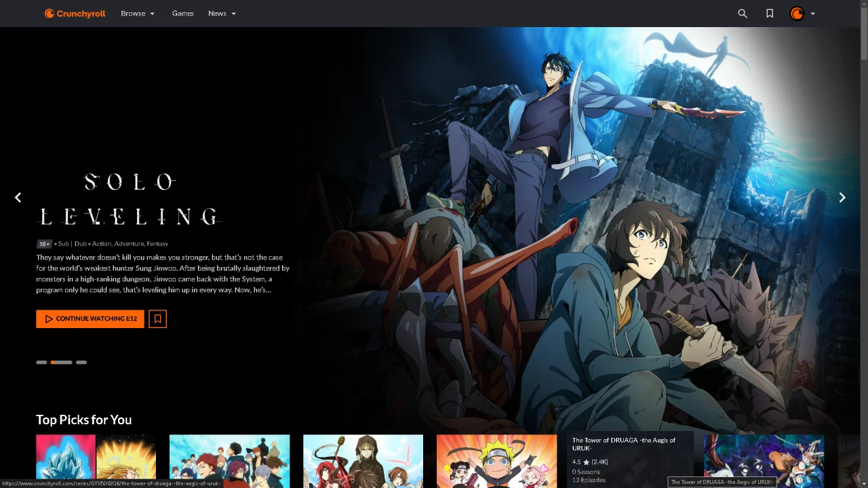This screenshot has width=868, height=488.
Task: Advance to the next hero carousel slide
Action: 842,197
